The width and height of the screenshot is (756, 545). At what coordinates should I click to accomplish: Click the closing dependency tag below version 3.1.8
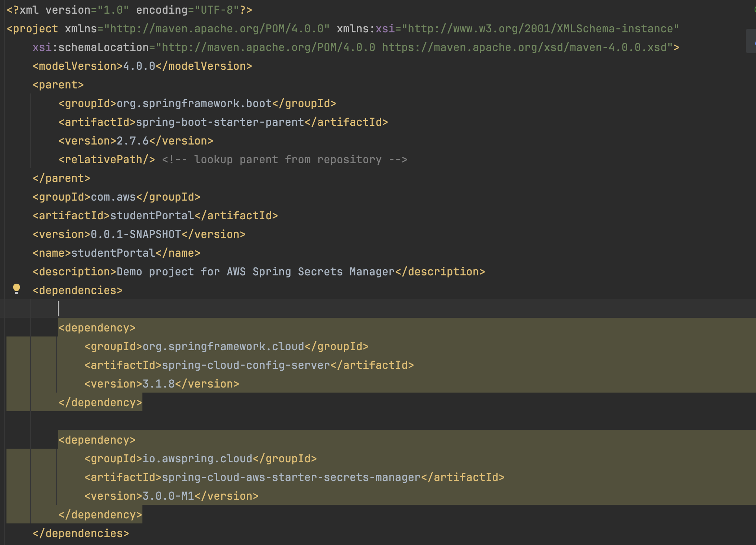point(100,403)
